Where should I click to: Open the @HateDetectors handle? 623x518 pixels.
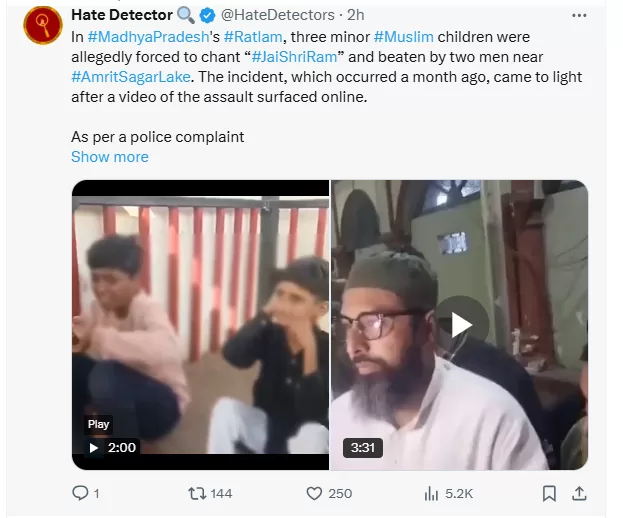tap(277, 15)
